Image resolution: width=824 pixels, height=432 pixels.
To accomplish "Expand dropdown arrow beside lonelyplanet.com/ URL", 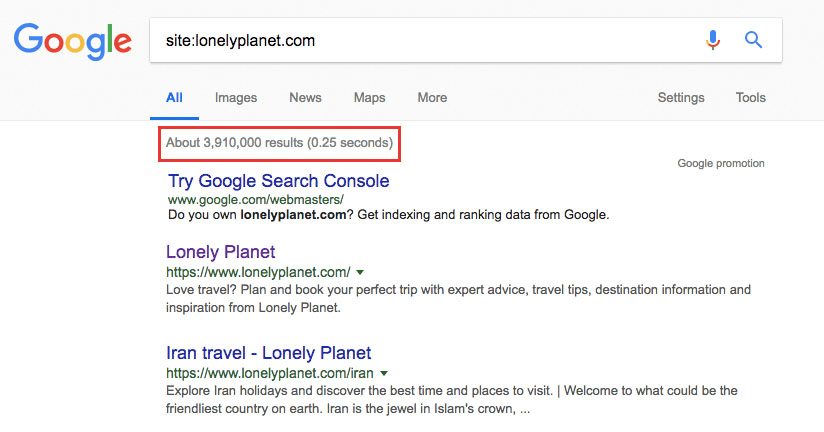I will point(360,272).
